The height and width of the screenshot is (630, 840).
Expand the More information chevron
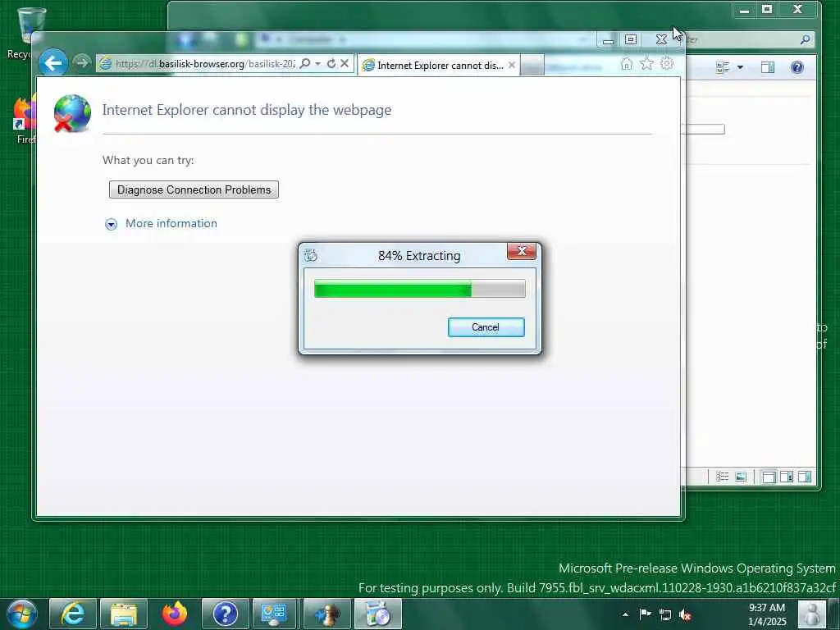tap(111, 224)
